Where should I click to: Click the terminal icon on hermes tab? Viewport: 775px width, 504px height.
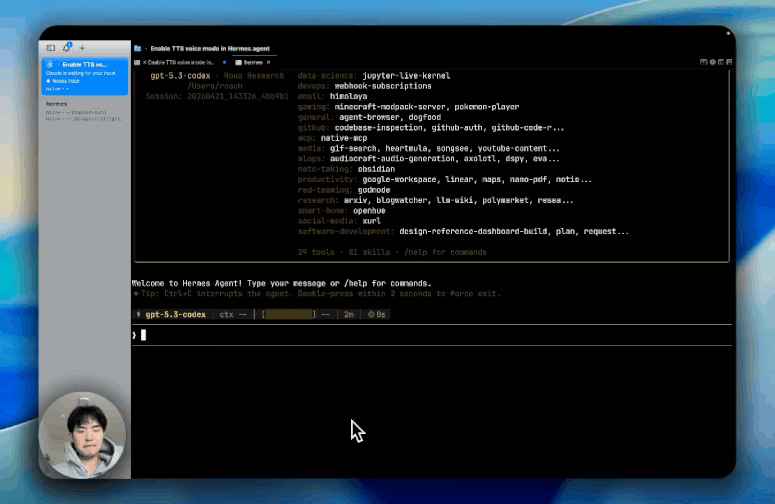(x=238, y=63)
